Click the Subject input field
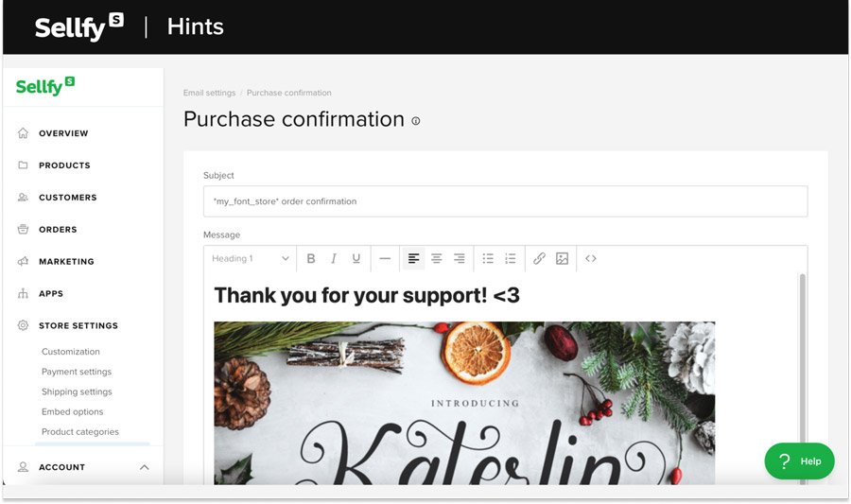Image resolution: width=851 pixels, height=504 pixels. click(x=505, y=201)
